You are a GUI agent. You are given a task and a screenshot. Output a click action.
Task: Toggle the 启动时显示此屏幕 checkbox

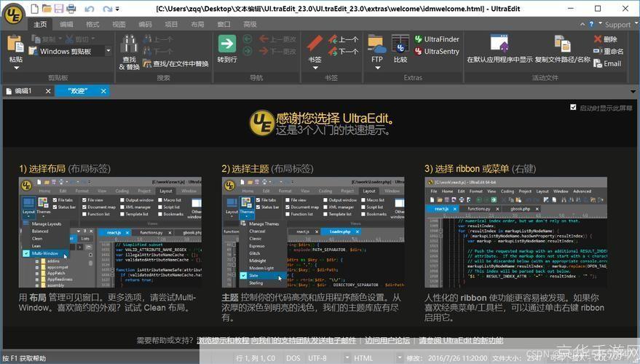pos(573,107)
